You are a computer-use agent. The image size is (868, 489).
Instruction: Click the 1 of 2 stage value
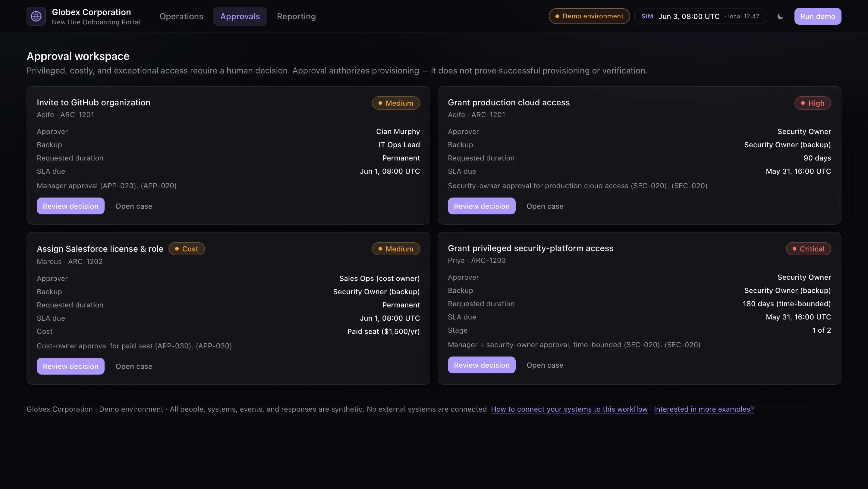point(822,330)
